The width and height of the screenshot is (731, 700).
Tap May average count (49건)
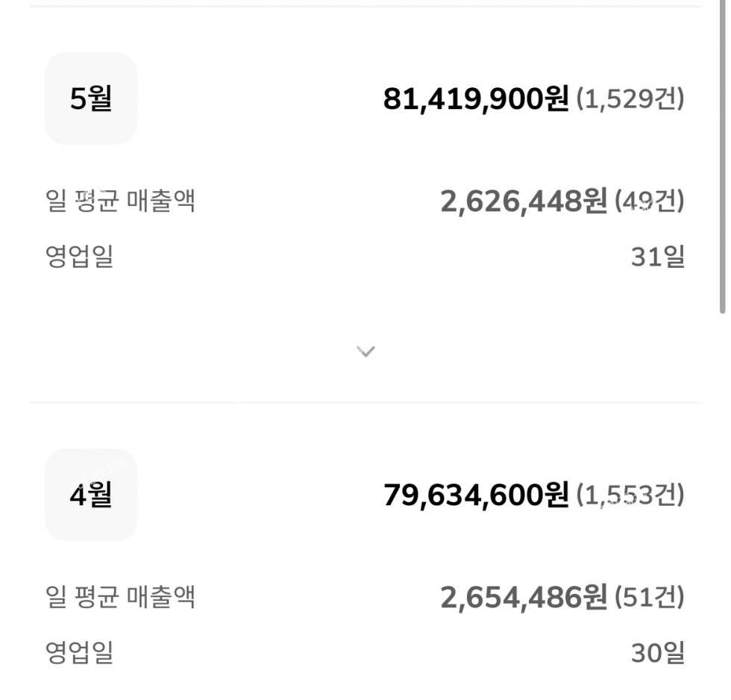coord(650,201)
